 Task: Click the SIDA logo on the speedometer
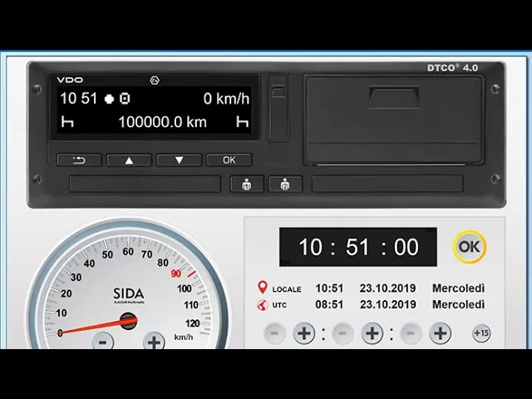click(x=129, y=294)
